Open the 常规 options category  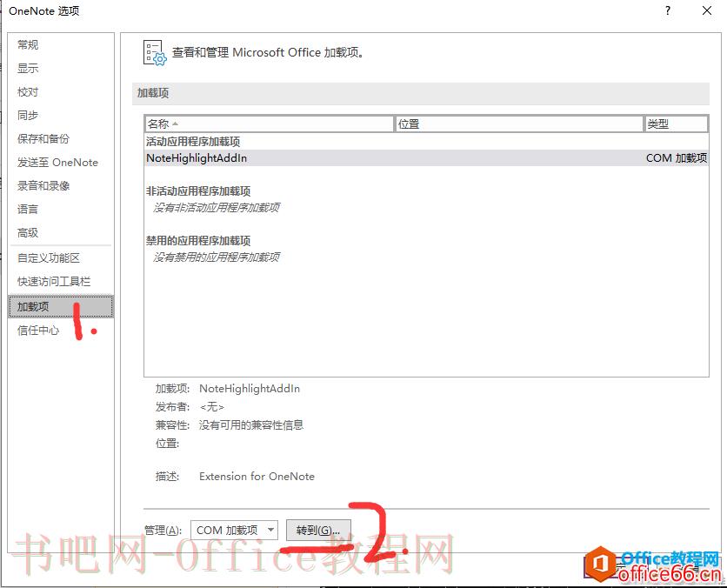(x=28, y=45)
